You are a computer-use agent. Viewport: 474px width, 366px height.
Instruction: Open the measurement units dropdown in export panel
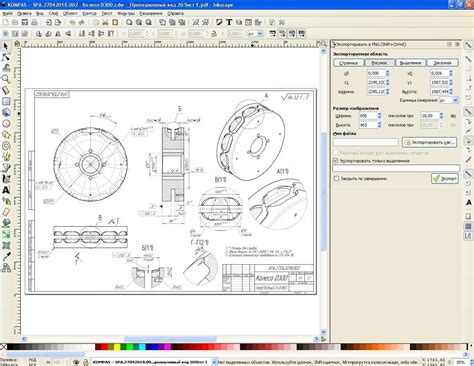[449, 100]
